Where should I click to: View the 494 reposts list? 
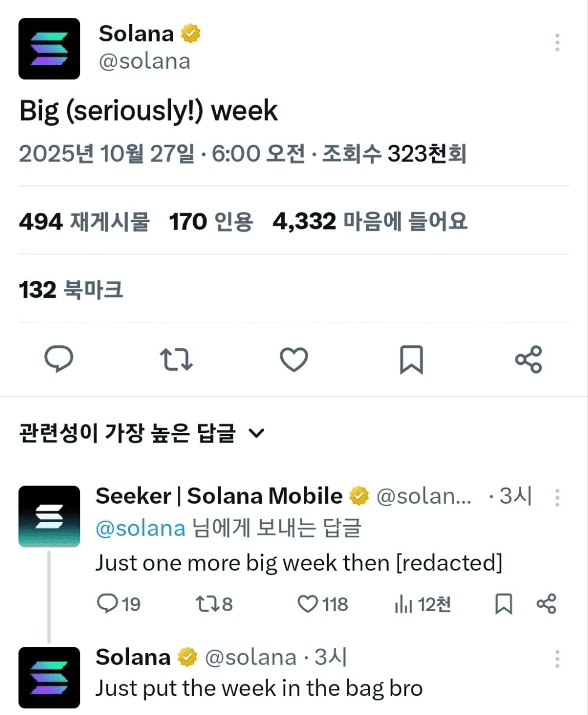point(84,222)
